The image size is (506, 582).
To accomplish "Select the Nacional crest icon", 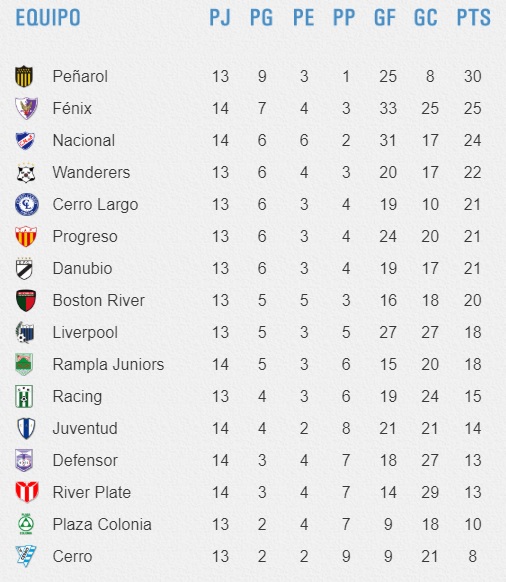I will point(25,140).
